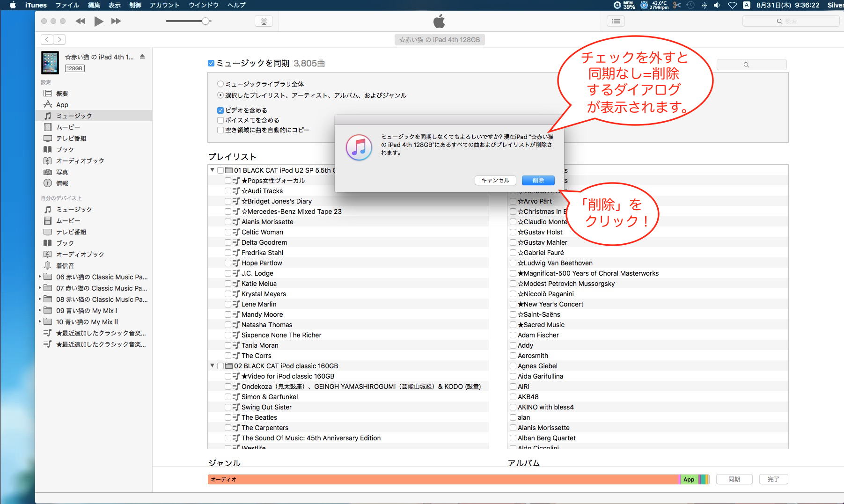Image resolution: width=844 pixels, height=504 pixels.
Task: Open the 編集 menu
Action: (94, 5)
